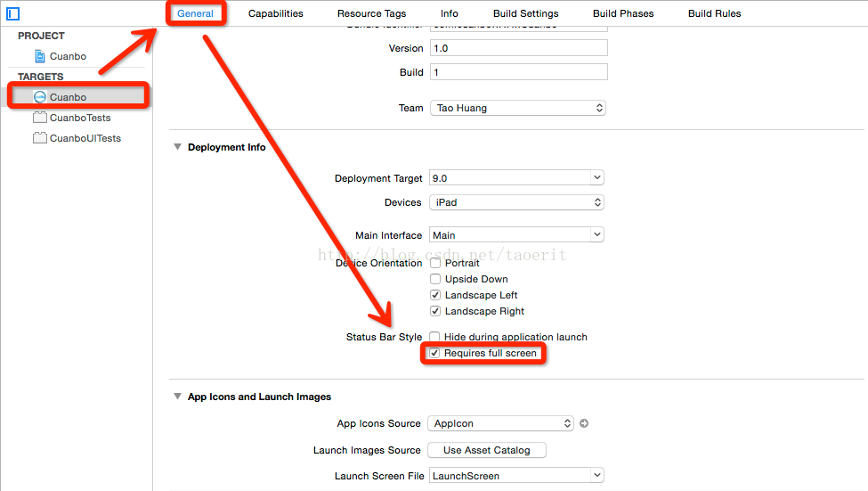The height and width of the screenshot is (491, 868).
Task: Click the Use Asset Catalog button
Action: tap(487, 450)
